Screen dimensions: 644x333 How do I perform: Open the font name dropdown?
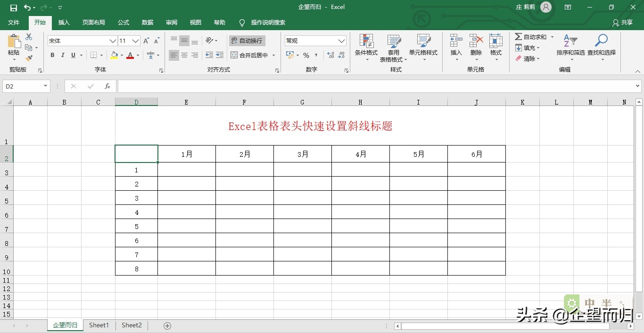112,41
